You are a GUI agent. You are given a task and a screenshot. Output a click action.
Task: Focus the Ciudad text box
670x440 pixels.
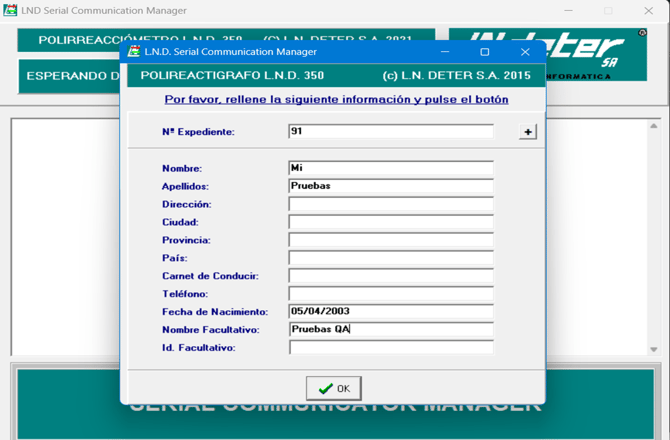click(390, 222)
